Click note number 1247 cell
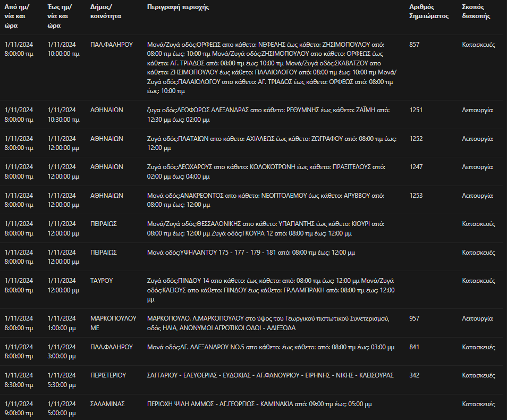This screenshot has width=507, height=420. click(416, 167)
